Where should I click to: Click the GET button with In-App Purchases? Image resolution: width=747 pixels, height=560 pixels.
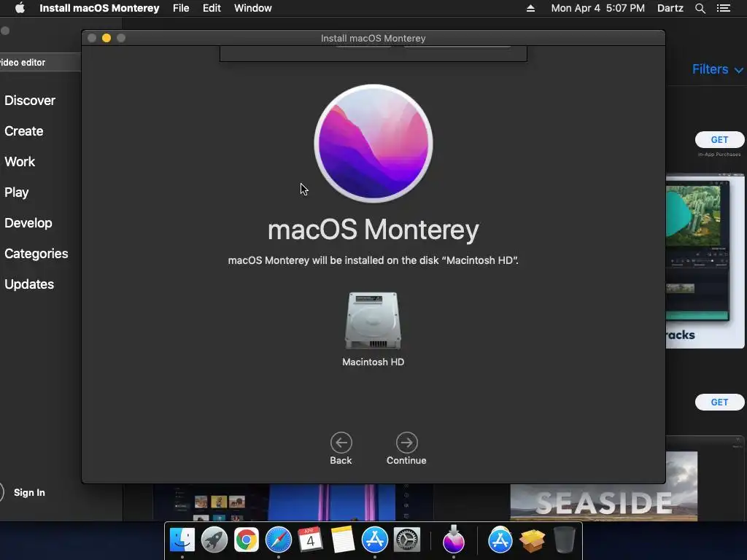[x=719, y=139]
